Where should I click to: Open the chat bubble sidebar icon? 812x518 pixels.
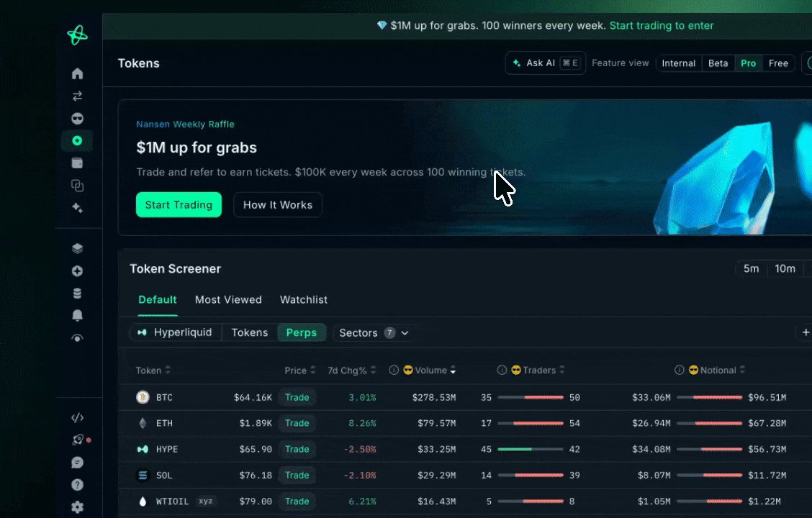click(x=77, y=462)
